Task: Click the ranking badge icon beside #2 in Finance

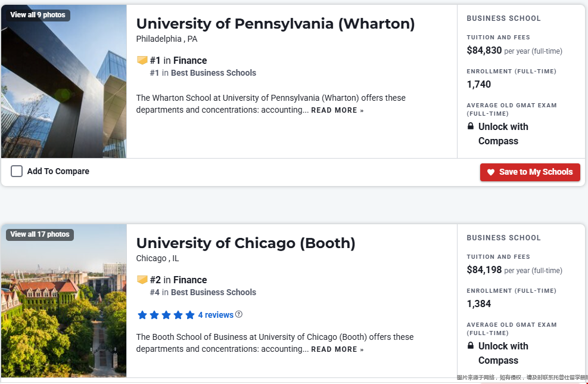Action: [x=142, y=280]
